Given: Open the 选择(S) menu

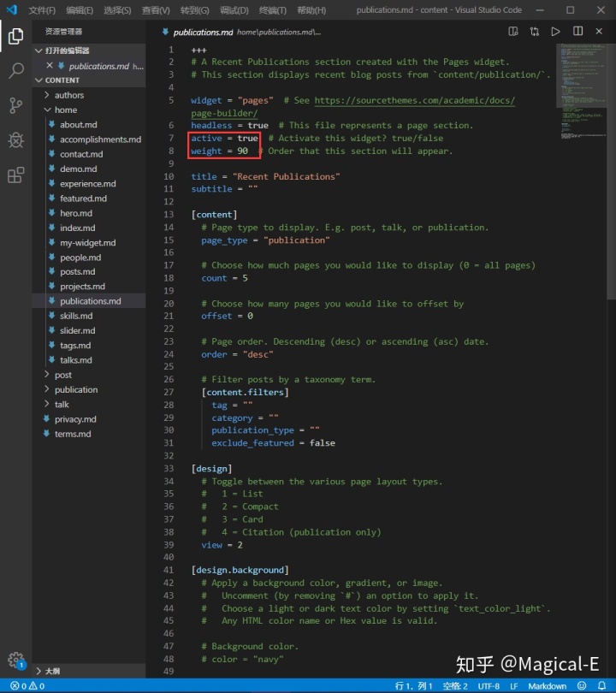Looking at the screenshot, I should point(117,10).
